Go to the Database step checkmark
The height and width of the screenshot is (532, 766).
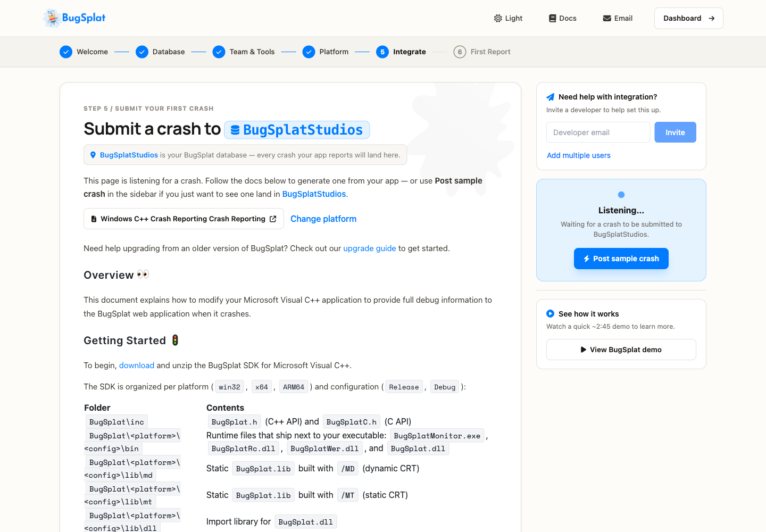click(142, 52)
